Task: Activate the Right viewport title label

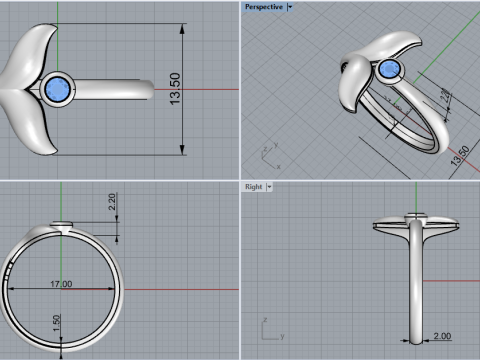Action: pos(254,187)
